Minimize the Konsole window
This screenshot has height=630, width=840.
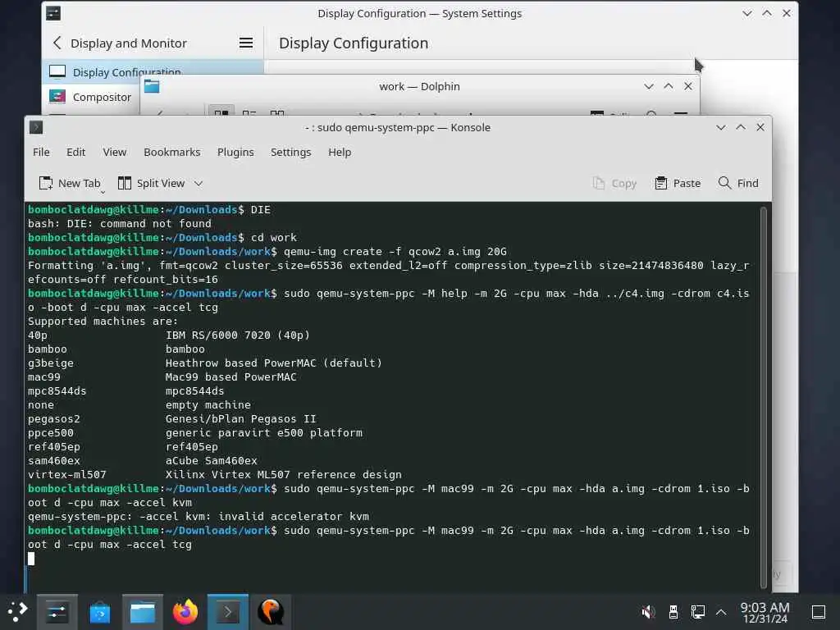(721, 127)
